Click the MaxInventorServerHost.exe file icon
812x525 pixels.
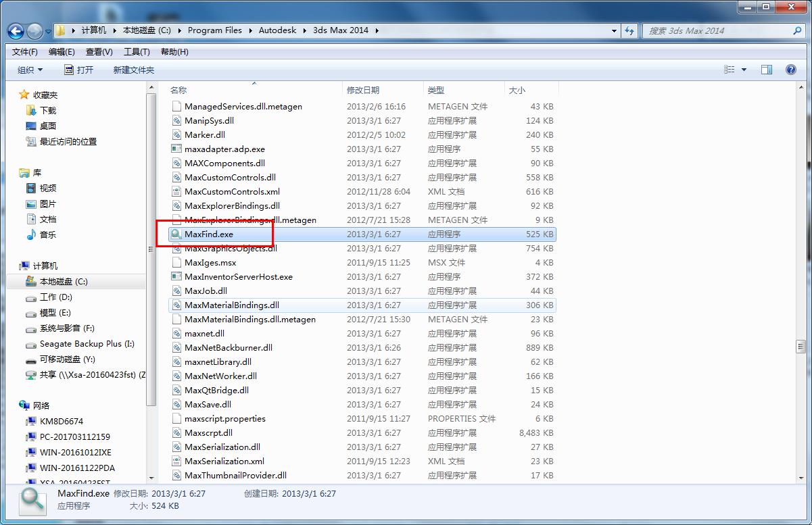[176, 276]
